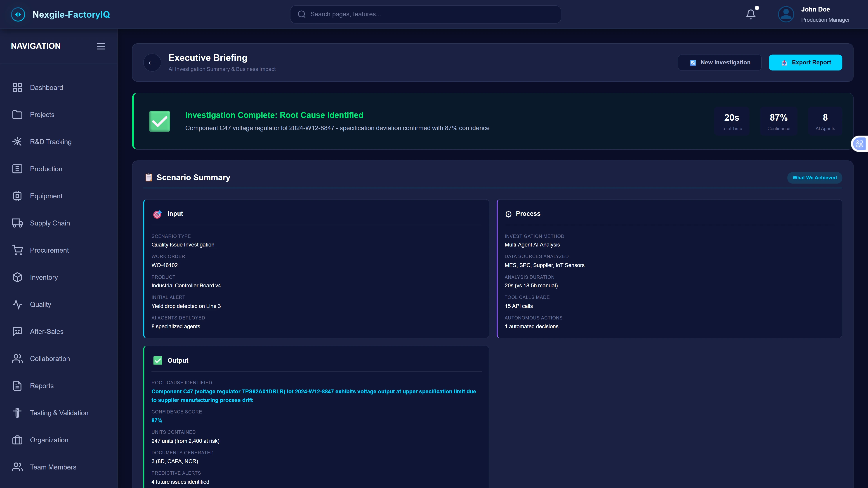Open R&D Tracking in navigation
Image resolution: width=868 pixels, height=488 pixels.
[51, 141]
